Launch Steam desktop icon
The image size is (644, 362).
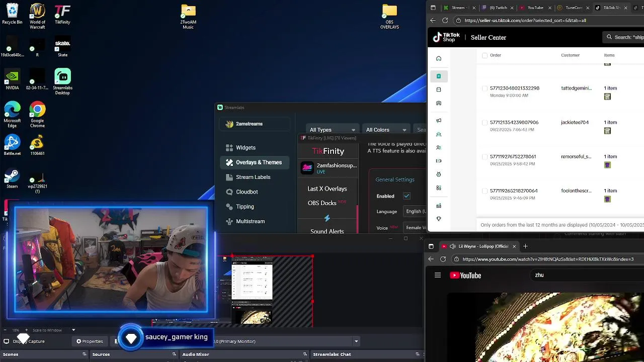click(12, 178)
